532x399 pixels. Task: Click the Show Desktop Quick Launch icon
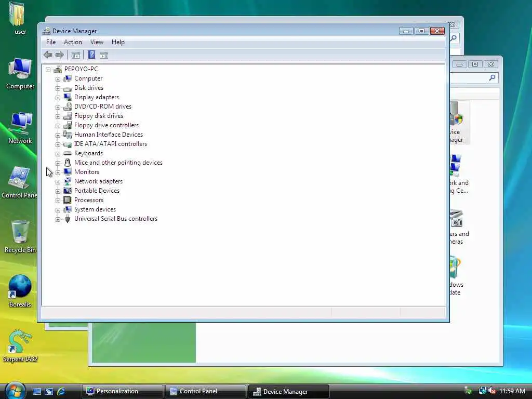point(37,392)
